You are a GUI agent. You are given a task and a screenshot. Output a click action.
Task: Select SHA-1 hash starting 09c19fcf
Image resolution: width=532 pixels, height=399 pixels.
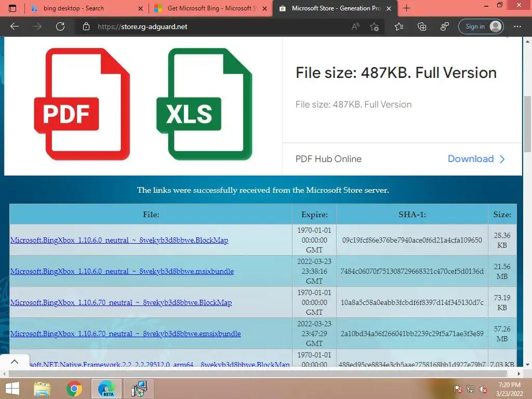point(412,240)
